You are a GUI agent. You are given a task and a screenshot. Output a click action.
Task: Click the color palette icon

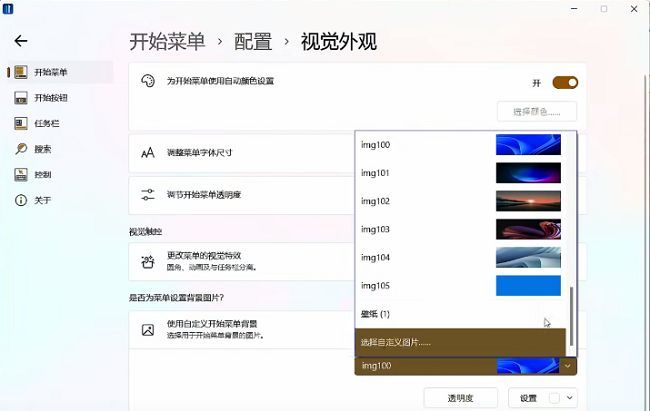(148, 81)
